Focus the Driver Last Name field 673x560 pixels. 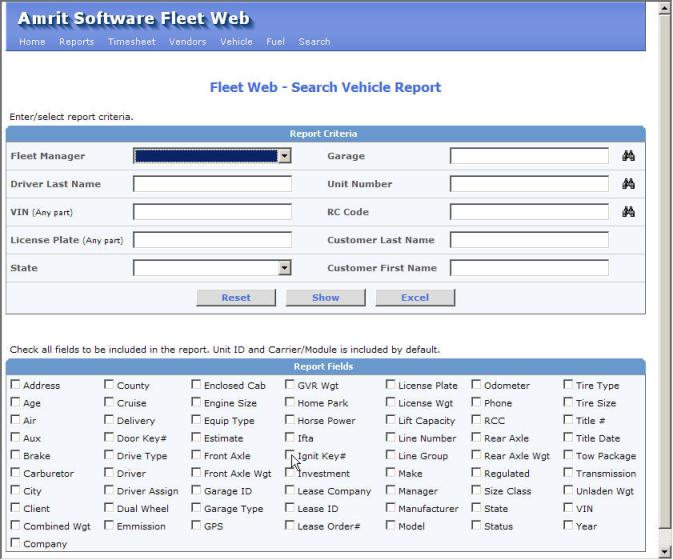tap(212, 184)
